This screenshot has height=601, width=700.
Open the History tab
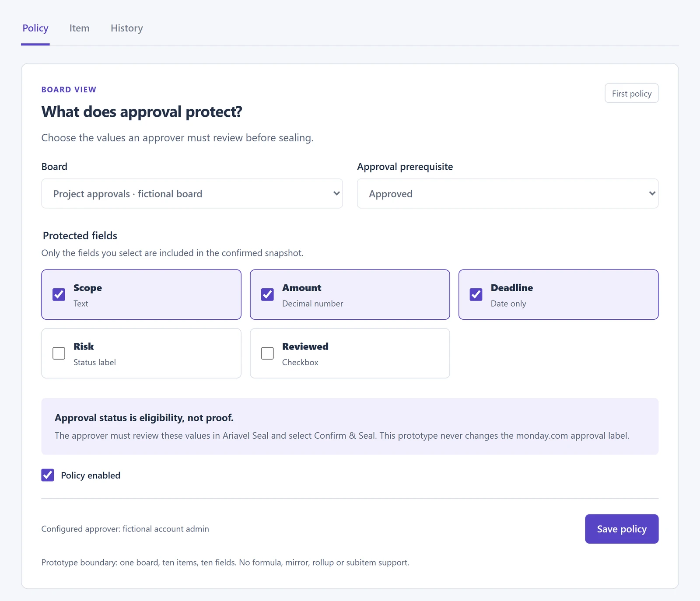[x=127, y=28]
